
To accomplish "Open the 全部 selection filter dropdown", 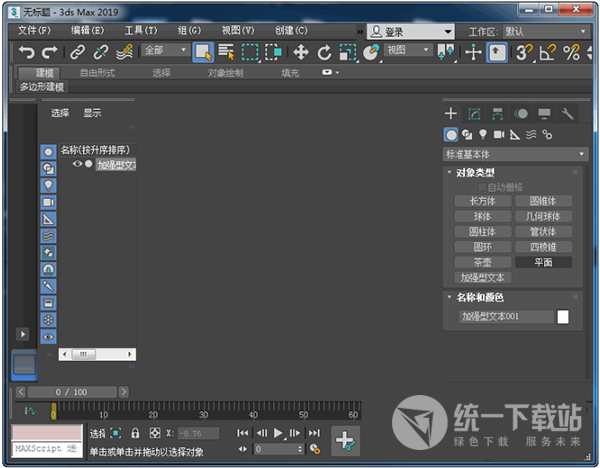I will point(164,50).
